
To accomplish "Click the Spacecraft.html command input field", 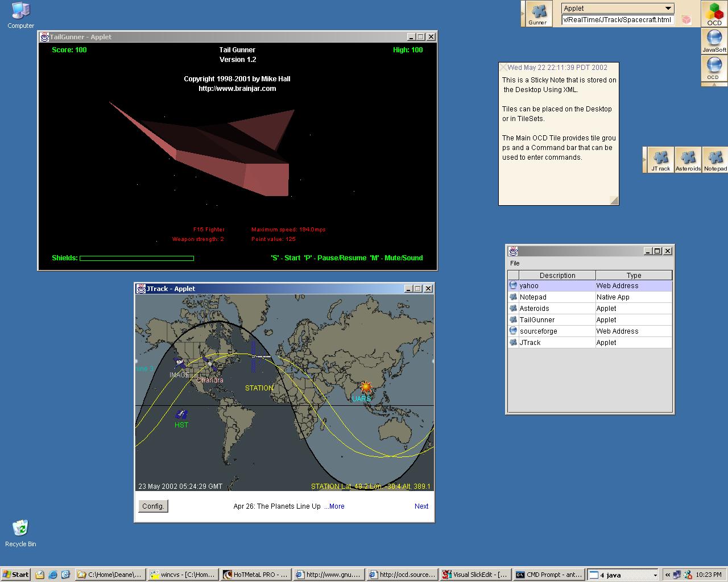I will coord(617,20).
